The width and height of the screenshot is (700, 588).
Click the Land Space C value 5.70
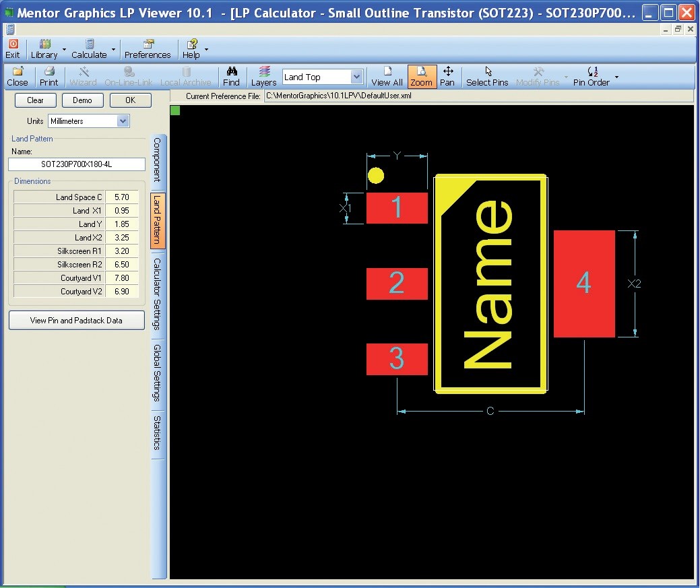coord(122,197)
